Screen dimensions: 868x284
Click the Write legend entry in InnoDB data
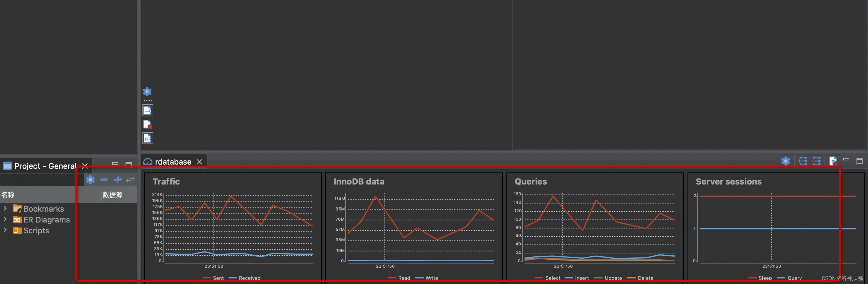[x=426, y=278]
